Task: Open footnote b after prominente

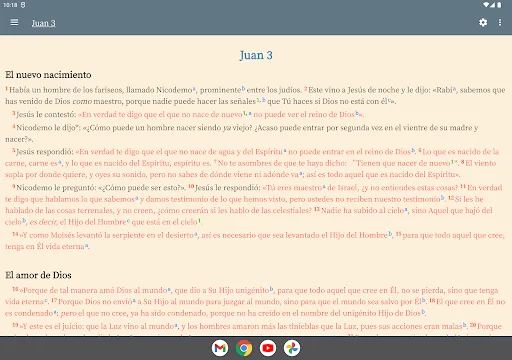Action: click(243, 88)
